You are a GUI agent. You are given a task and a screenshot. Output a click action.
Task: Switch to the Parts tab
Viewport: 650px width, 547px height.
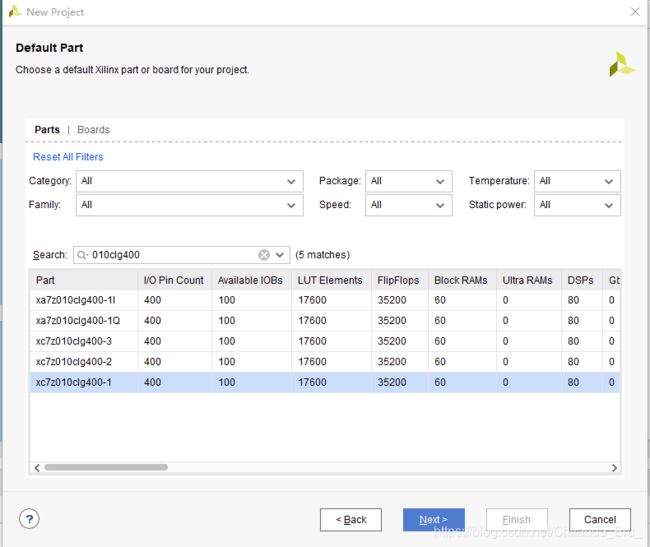[x=47, y=130]
